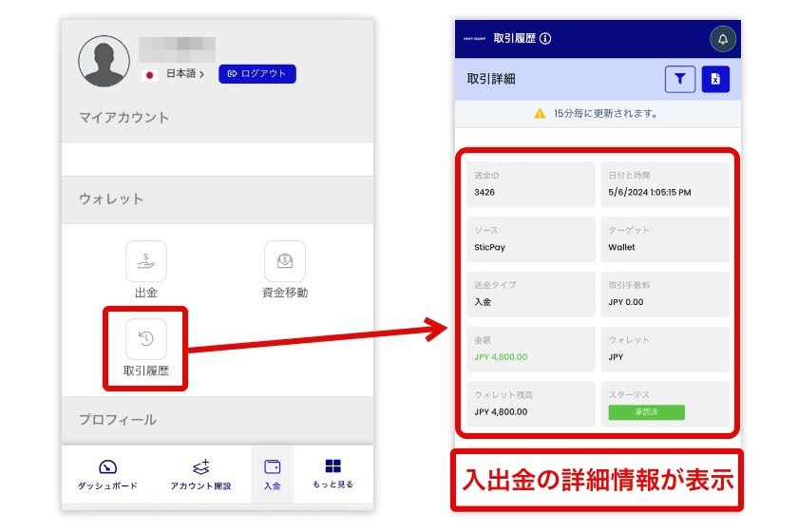Click the 15分毎に更新されます notice
This screenshot has height=532, width=798.
(x=605, y=114)
